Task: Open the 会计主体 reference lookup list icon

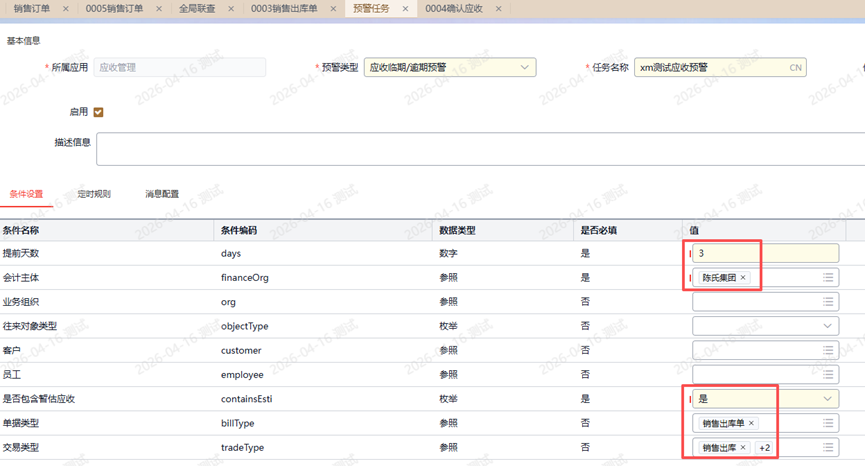Action: [828, 278]
